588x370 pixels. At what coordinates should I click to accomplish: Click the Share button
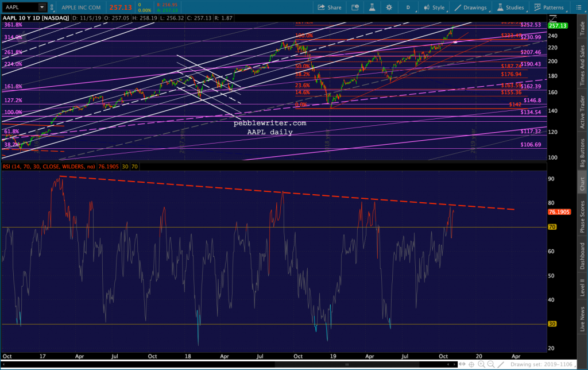click(x=330, y=7)
